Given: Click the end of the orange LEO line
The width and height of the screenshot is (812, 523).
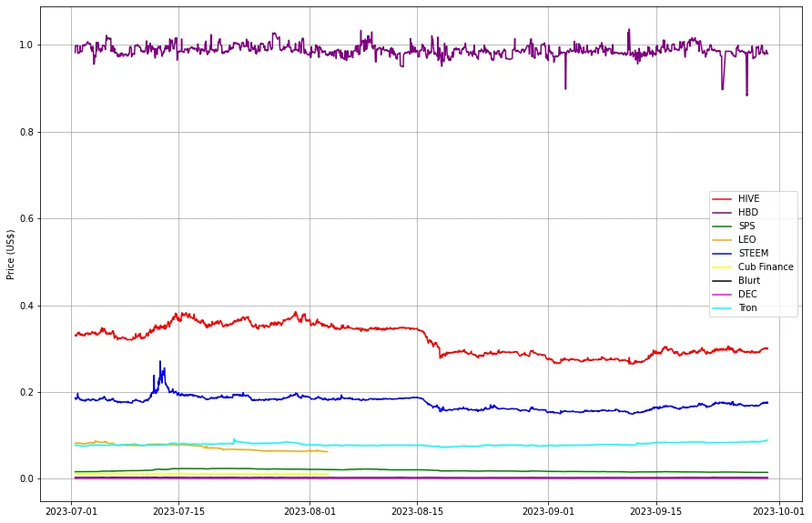Looking at the screenshot, I should (x=327, y=452).
